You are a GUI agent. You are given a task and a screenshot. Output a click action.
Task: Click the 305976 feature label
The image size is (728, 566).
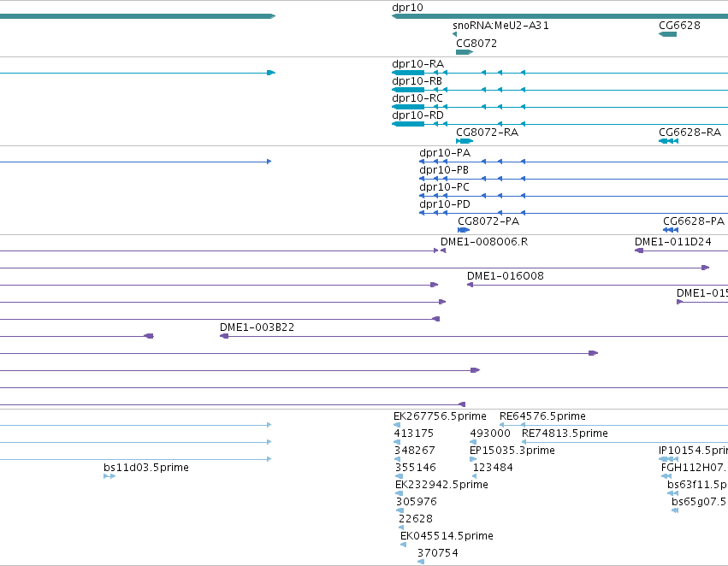[417, 502]
